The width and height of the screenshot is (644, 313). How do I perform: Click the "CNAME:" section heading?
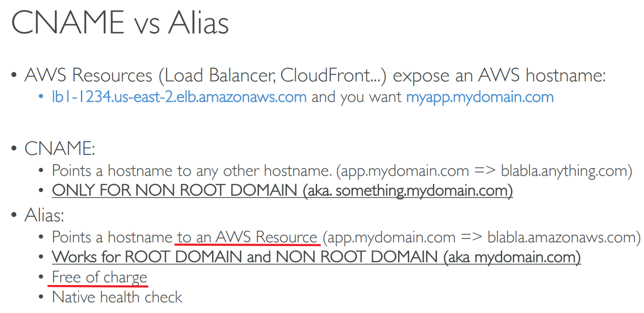[60, 149]
